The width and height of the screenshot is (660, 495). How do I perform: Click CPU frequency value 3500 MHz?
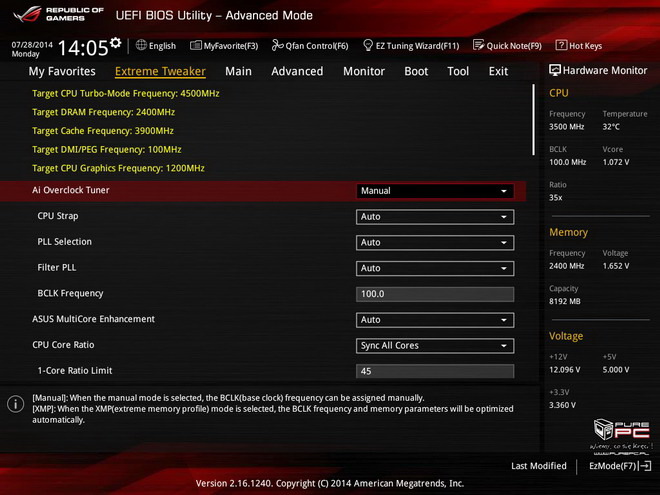(x=567, y=127)
